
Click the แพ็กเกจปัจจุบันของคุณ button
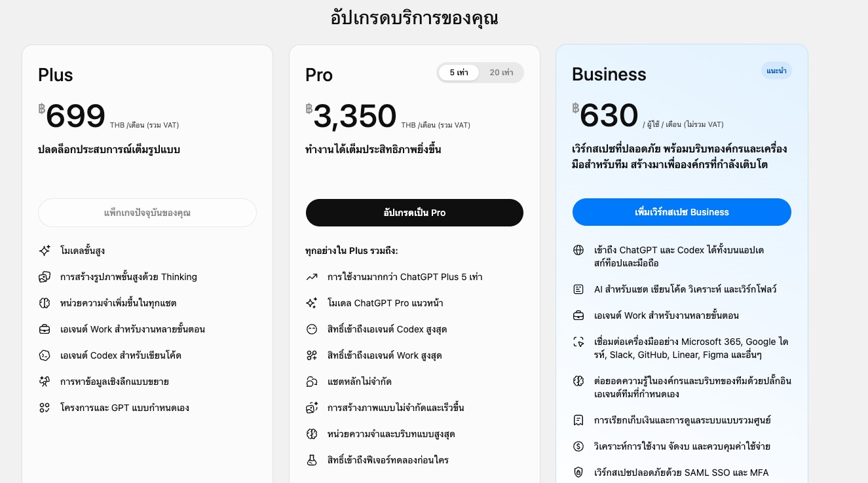point(147,213)
